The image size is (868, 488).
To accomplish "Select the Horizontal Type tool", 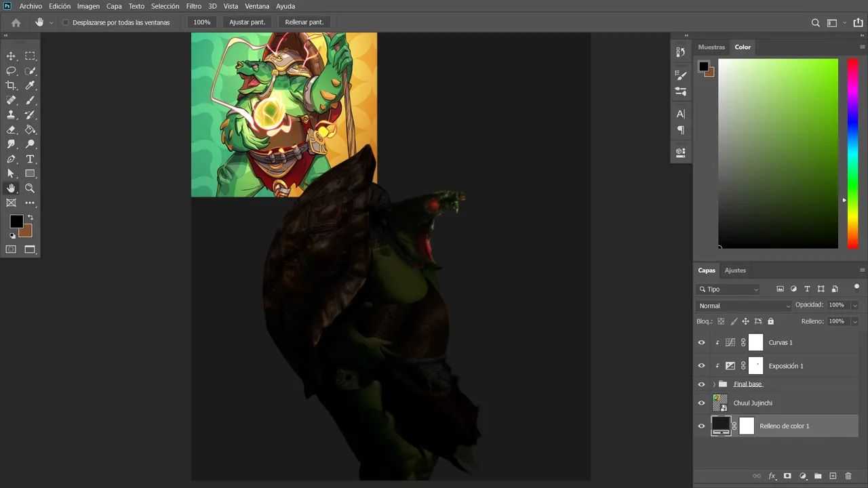I will (30, 159).
